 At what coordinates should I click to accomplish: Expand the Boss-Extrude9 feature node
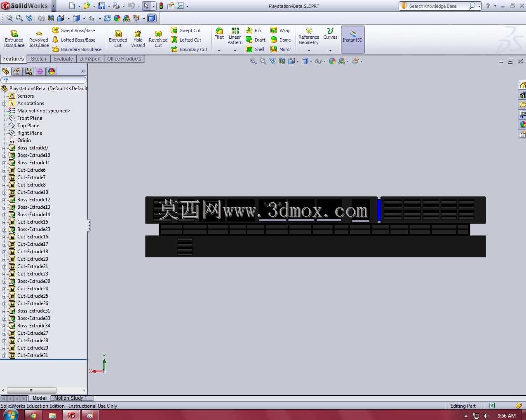pyautogui.click(x=5, y=148)
